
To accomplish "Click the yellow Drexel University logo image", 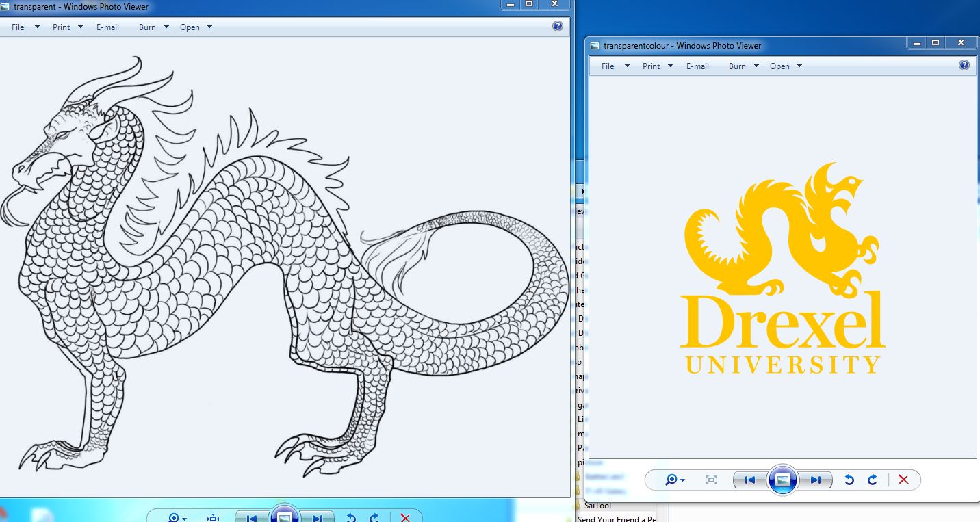I will [x=782, y=268].
